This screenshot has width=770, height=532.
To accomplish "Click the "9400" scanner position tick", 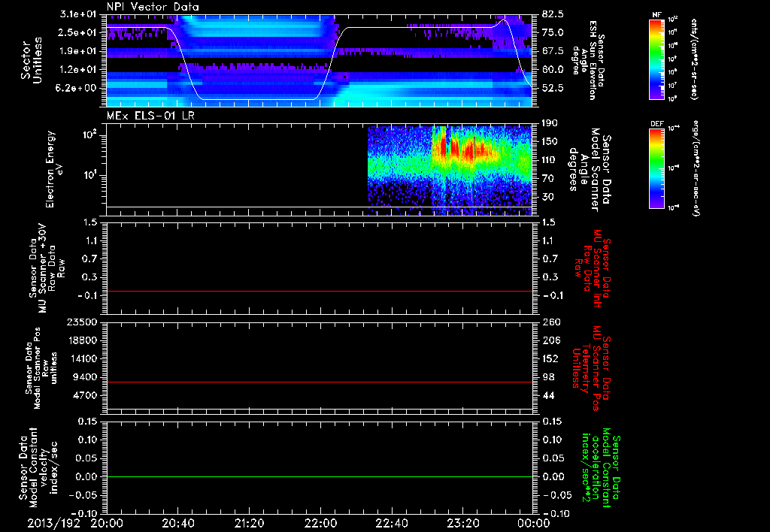I will tap(86, 377).
